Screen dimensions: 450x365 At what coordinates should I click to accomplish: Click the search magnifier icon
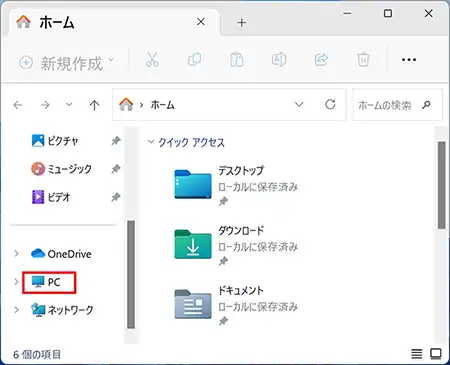[426, 105]
